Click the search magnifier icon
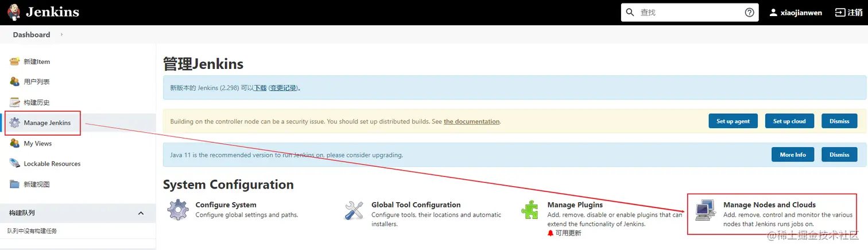 tap(630, 13)
